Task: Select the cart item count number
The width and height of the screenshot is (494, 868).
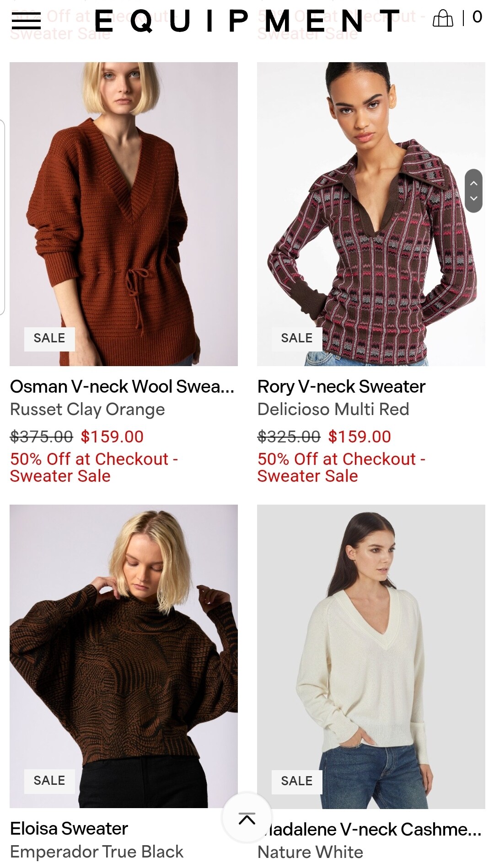Action: coord(477,17)
